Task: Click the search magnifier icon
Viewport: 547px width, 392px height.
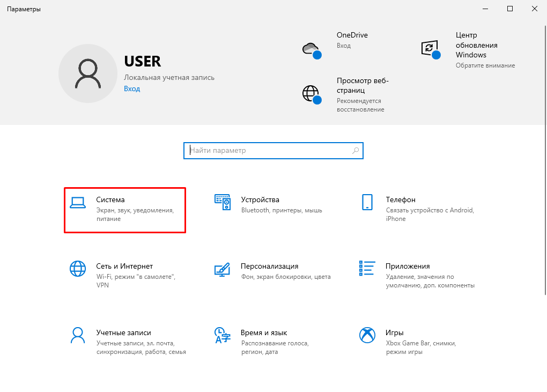Action: [x=355, y=151]
